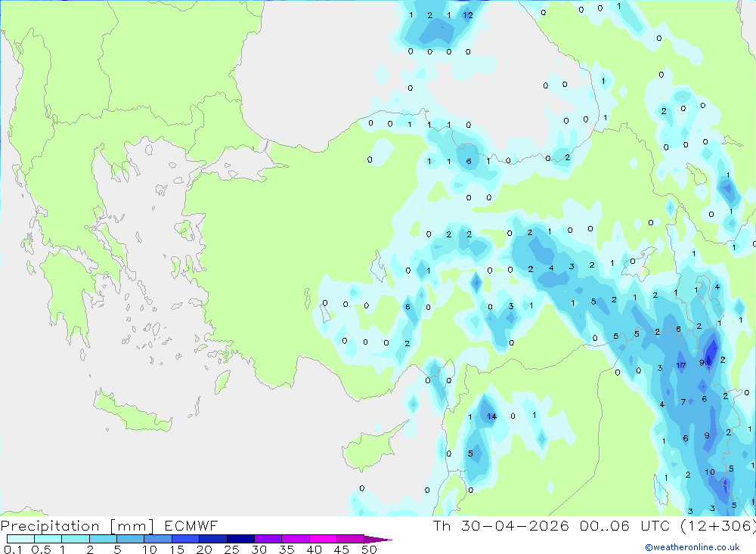
Task: Pick the 40–45 mm magenta legend swatch
Action: click(x=323, y=539)
